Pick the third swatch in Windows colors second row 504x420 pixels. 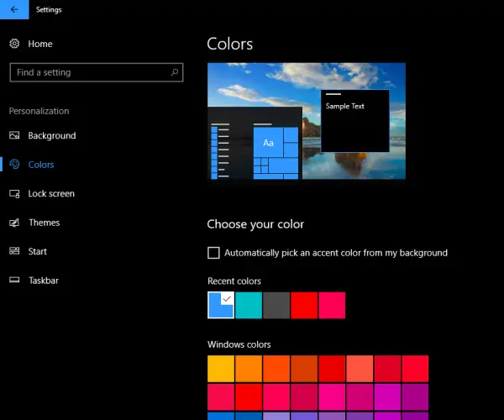click(276, 396)
